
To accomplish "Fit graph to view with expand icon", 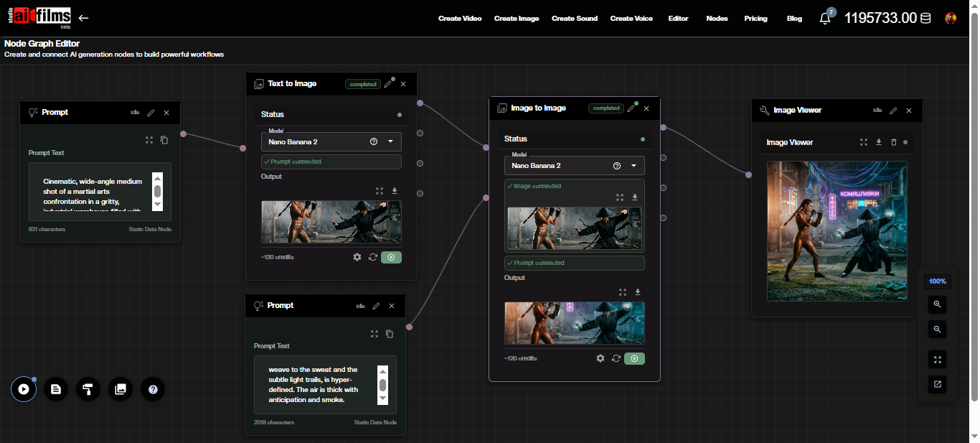I will point(937,360).
